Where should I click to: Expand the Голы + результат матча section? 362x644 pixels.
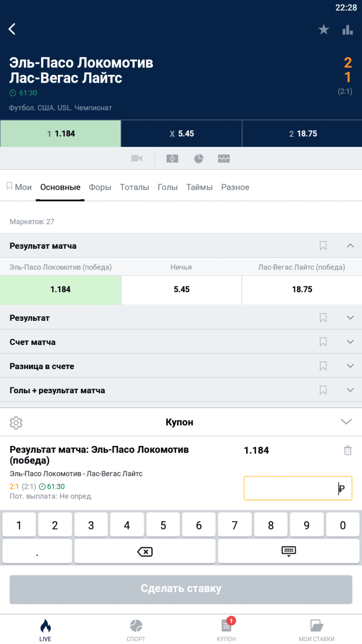pyautogui.click(x=350, y=390)
